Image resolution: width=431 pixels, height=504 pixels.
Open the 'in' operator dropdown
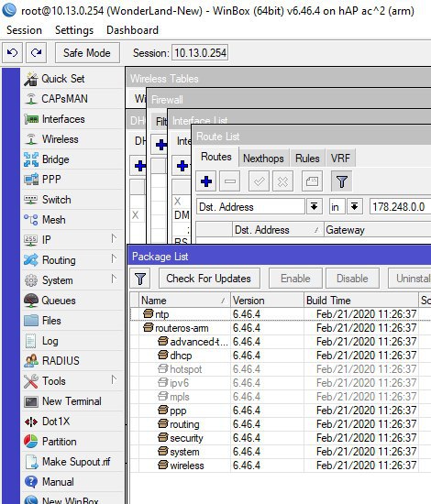pos(355,207)
